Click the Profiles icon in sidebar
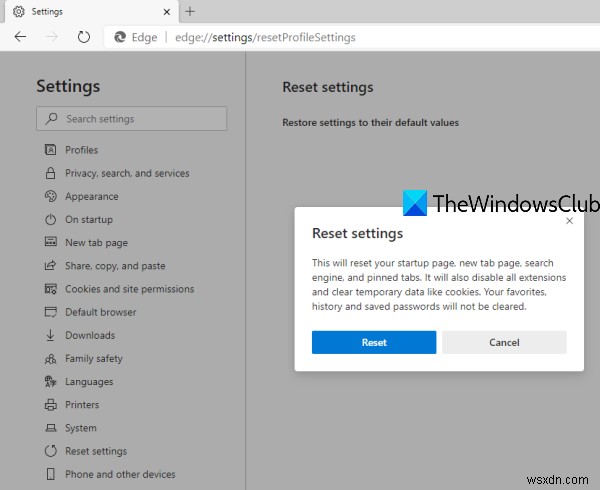 click(51, 150)
